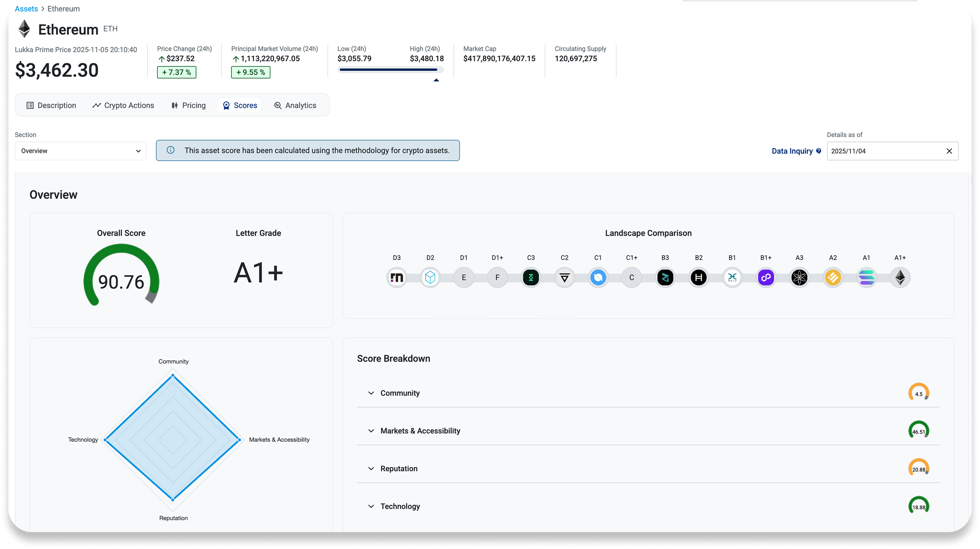
Task: Click the B2 grade H icon
Action: tap(699, 277)
